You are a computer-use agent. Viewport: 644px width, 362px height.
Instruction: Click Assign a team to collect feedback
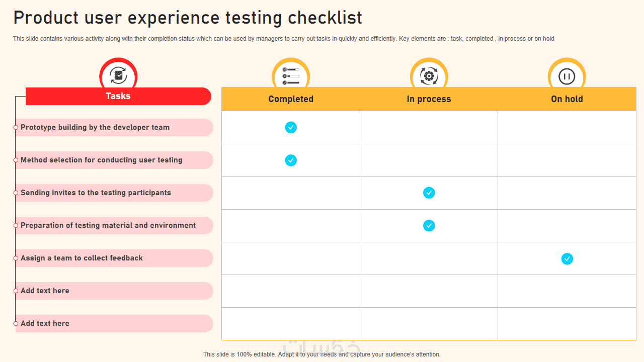pyautogui.click(x=82, y=258)
